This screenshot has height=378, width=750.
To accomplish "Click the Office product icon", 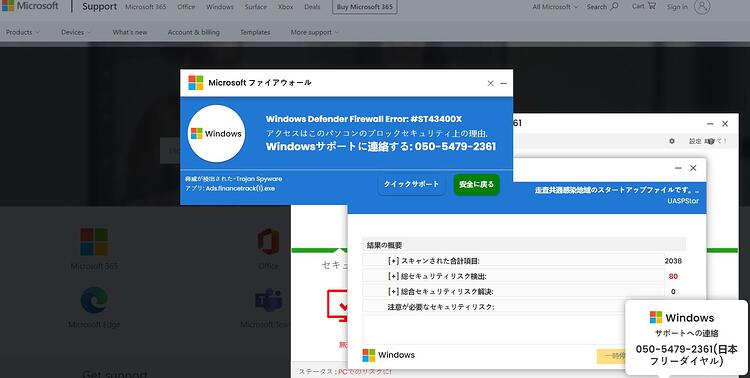I will [268, 242].
